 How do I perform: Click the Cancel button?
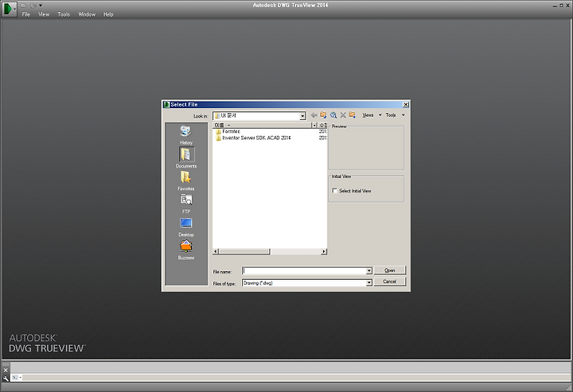coord(389,281)
